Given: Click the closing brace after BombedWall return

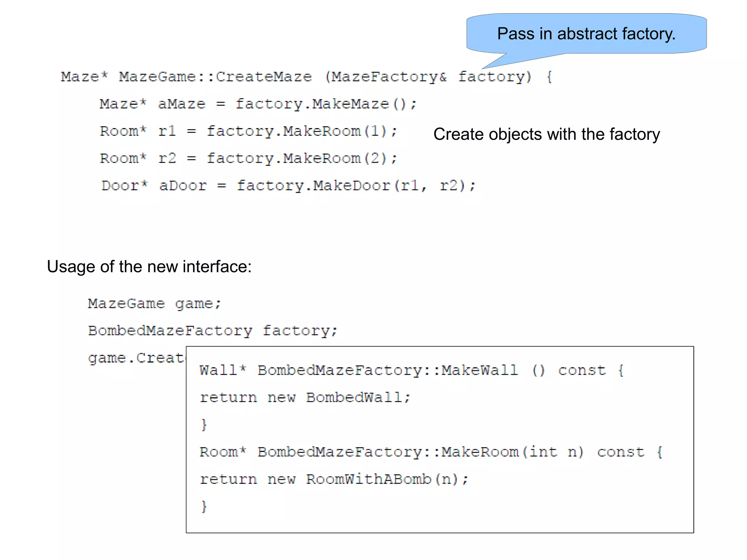Looking at the screenshot, I should point(204,425).
